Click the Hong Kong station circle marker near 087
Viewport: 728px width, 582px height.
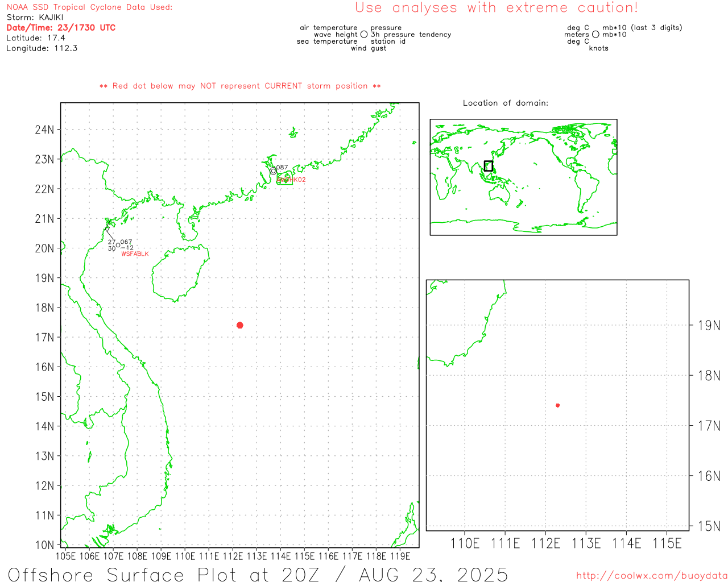point(274,171)
